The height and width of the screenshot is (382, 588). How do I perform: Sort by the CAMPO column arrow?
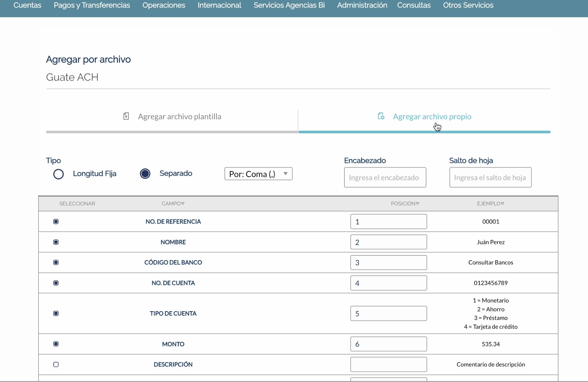pyautogui.click(x=183, y=203)
